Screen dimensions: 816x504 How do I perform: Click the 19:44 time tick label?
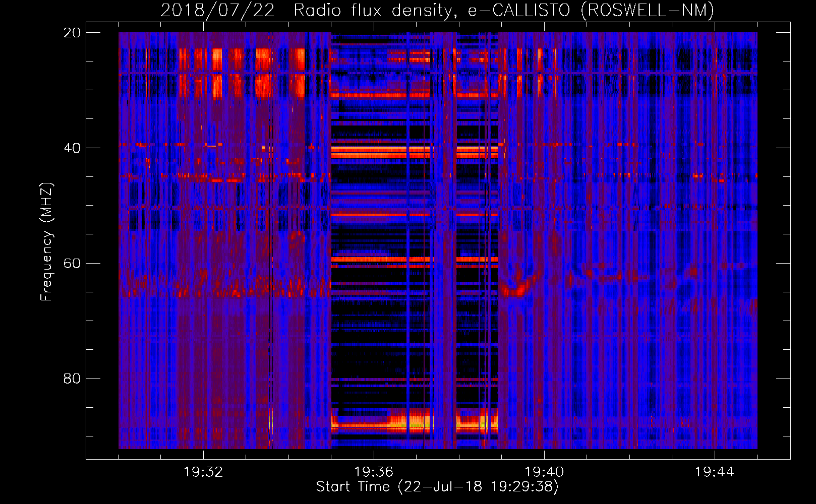point(715,472)
